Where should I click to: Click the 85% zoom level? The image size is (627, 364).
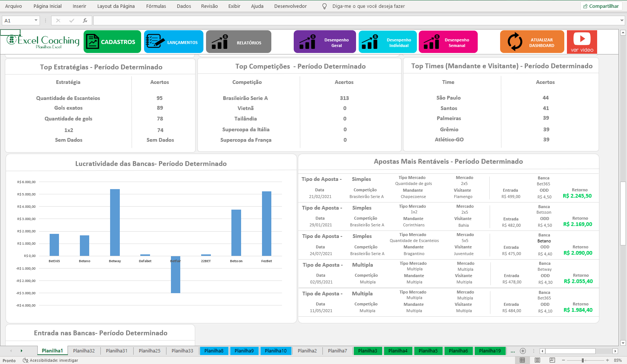[618, 360]
